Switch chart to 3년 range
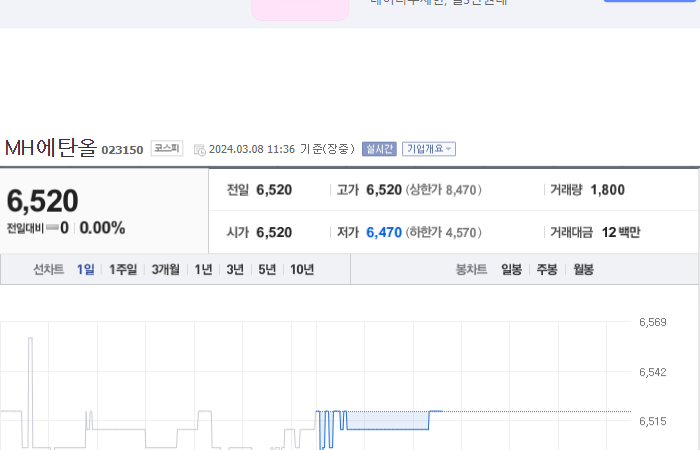Viewport: 700px width, 450px height. [235, 269]
